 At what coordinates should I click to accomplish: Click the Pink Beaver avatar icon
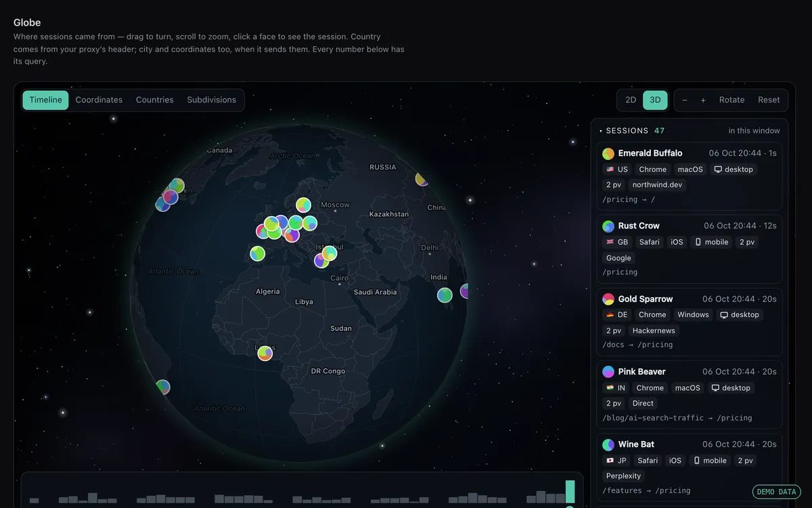coord(608,372)
